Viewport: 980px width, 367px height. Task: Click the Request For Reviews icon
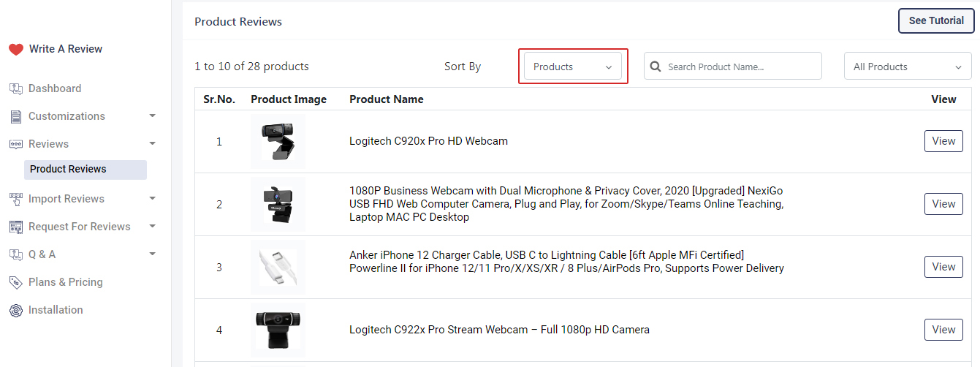(16, 227)
